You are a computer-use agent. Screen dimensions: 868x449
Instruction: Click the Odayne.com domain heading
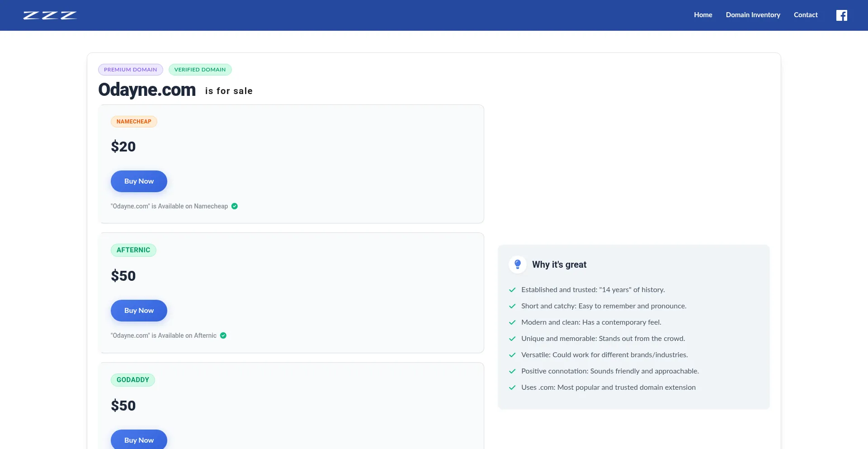pyautogui.click(x=147, y=90)
